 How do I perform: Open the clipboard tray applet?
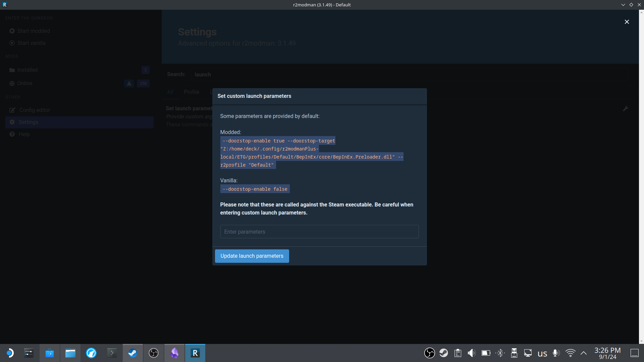(x=458, y=353)
